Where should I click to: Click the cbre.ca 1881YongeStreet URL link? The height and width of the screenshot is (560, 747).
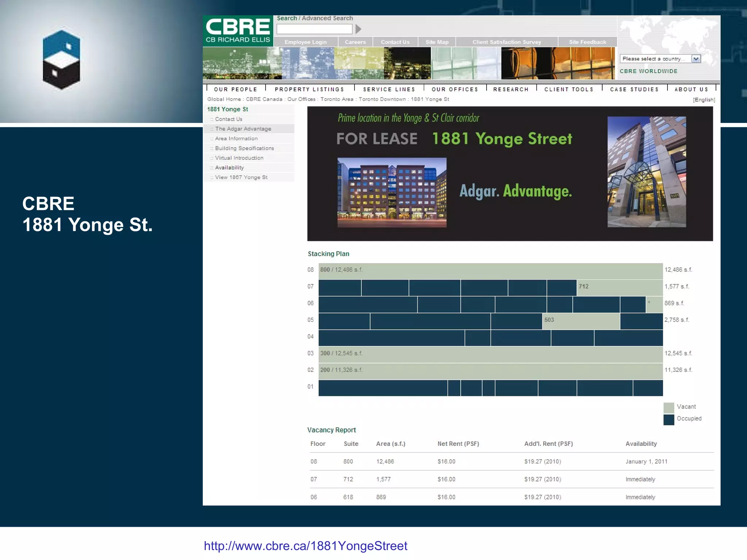[305, 546]
